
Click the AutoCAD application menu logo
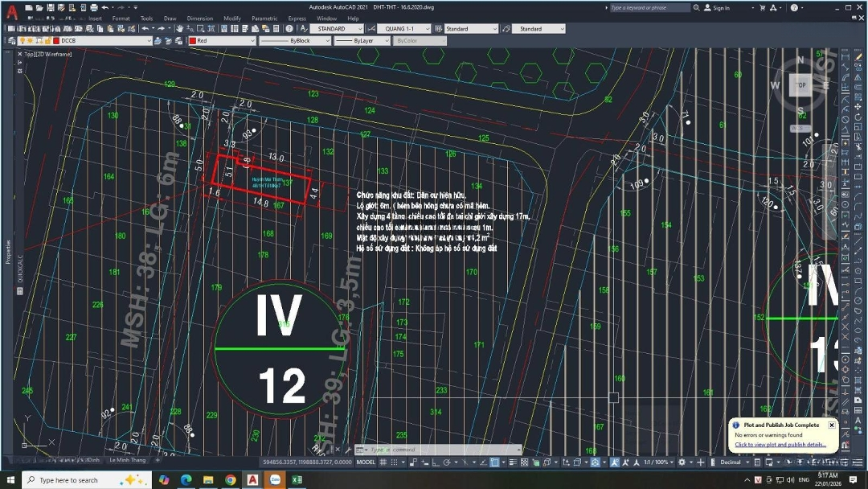click(x=12, y=10)
